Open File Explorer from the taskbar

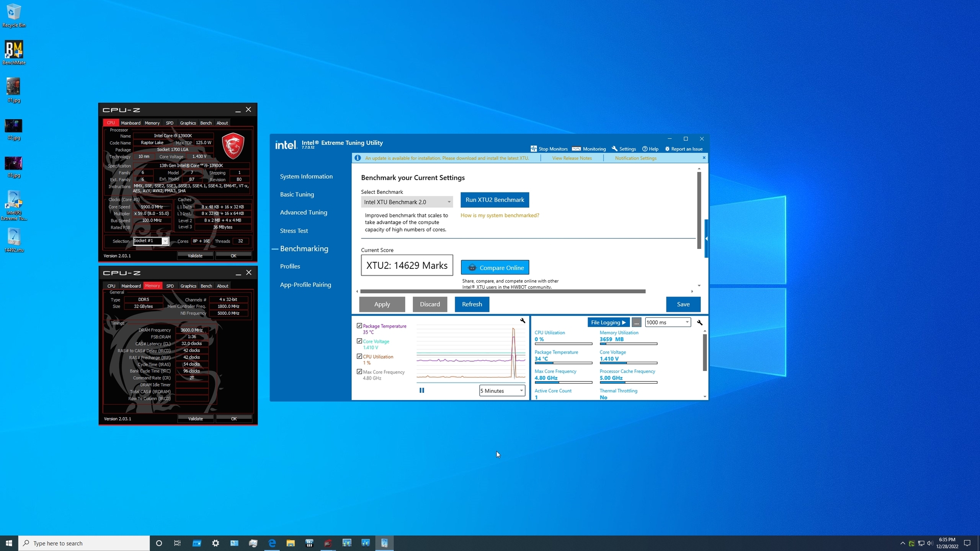290,543
